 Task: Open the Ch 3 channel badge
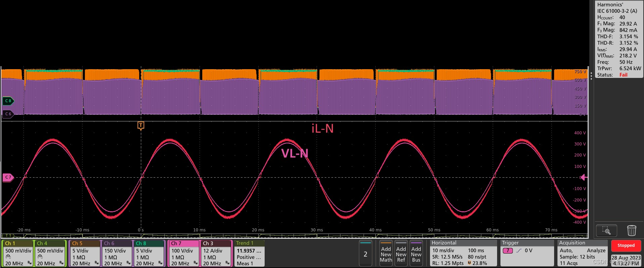tap(216, 253)
